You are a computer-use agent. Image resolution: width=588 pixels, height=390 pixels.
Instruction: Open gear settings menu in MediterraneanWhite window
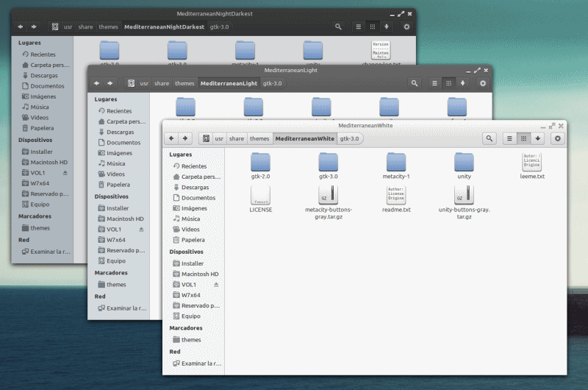(x=558, y=138)
